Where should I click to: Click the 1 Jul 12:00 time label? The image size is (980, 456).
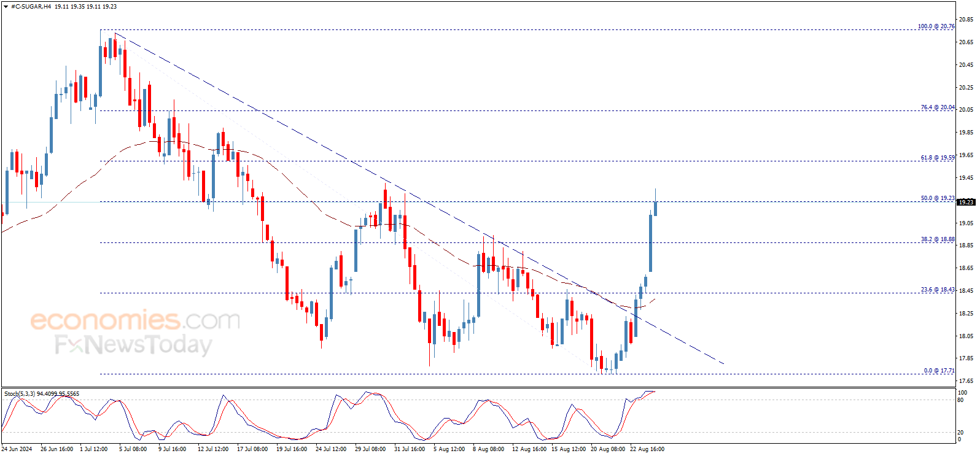coord(94,449)
